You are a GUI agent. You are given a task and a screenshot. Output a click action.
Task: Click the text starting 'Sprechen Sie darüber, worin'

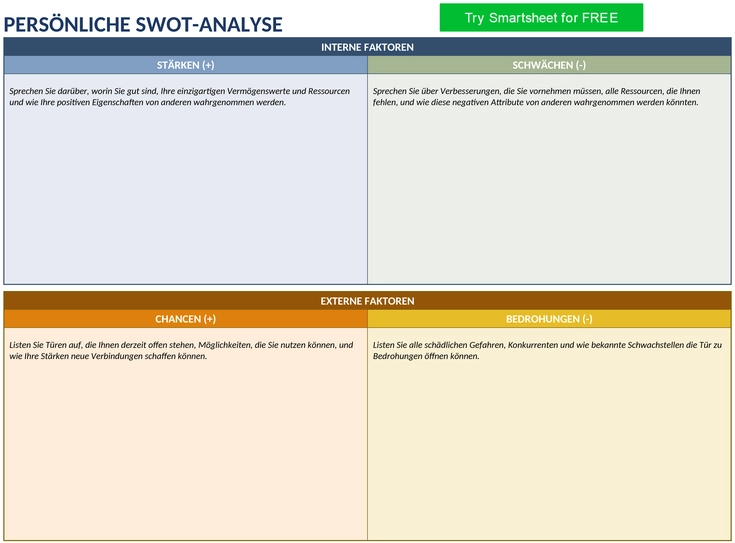180,97
